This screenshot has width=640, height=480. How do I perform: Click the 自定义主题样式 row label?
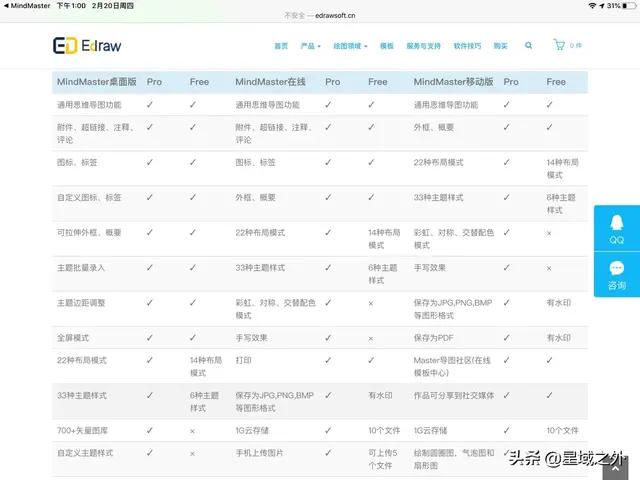(85, 453)
